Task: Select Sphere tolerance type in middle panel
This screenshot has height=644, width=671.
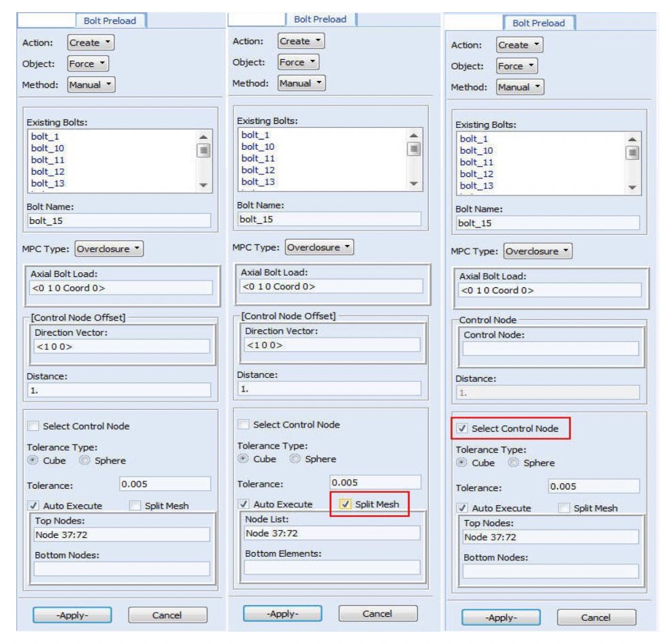Action: tap(295, 459)
